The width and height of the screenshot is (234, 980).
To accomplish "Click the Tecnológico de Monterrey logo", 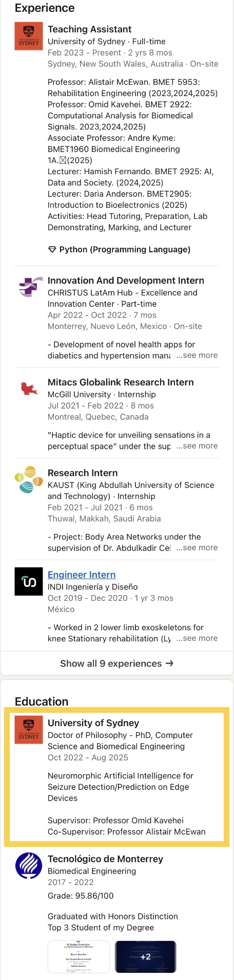I will click(x=29, y=866).
